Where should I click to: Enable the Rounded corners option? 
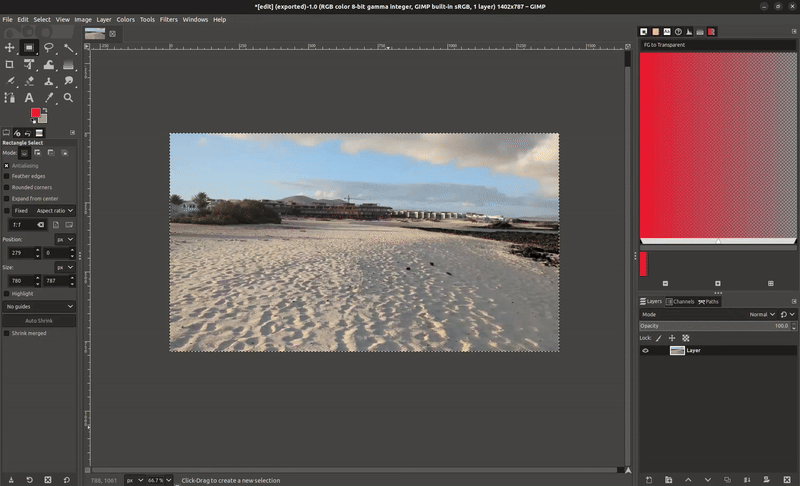(x=6, y=187)
